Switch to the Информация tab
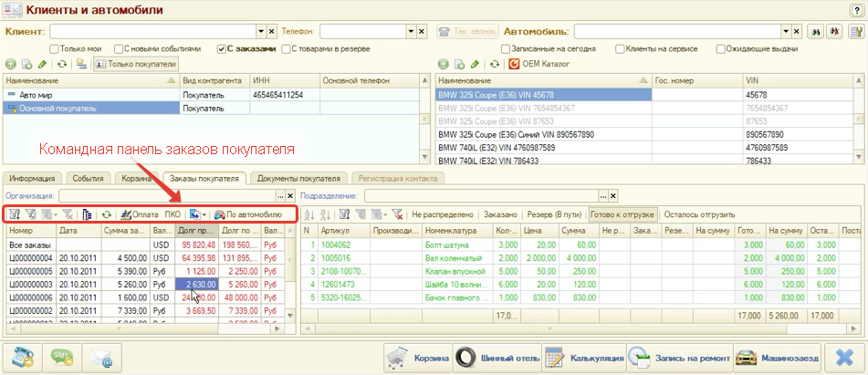The height and width of the screenshot is (375, 868). pos(32,179)
